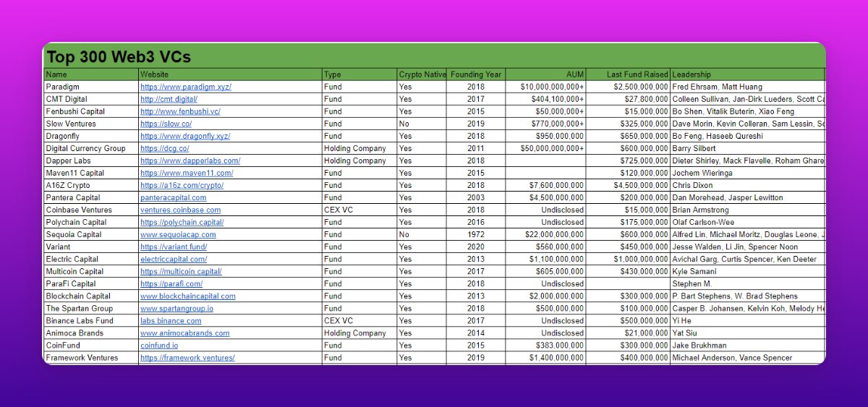Open the panteracapital.com link
This screenshot has height=407, width=868.
coord(174,197)
